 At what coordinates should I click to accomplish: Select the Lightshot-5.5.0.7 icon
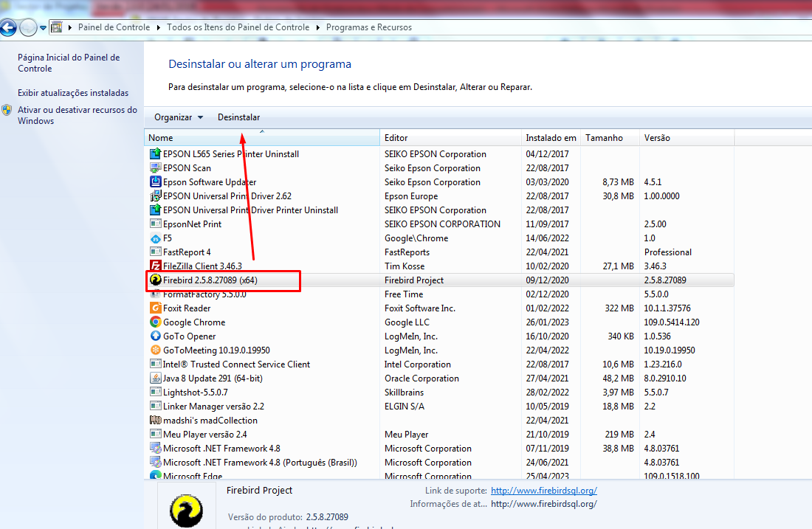[155, 392]
